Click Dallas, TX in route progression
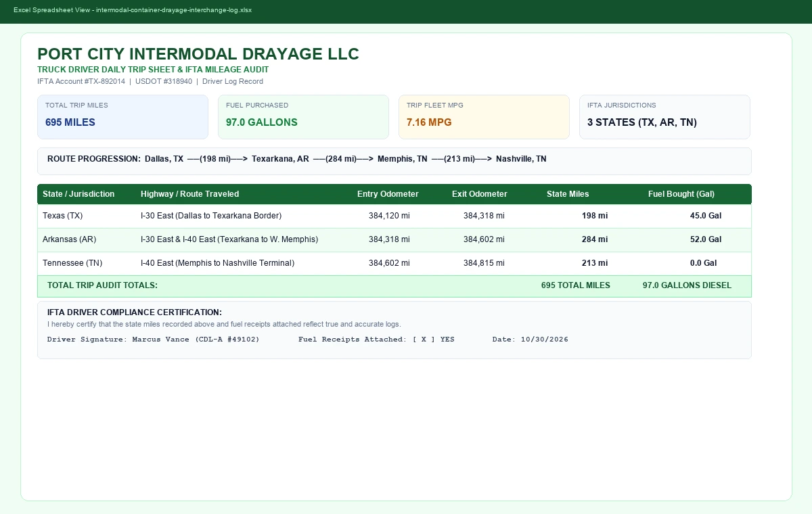This screenshot has width=812, height=514. (164, 159)
